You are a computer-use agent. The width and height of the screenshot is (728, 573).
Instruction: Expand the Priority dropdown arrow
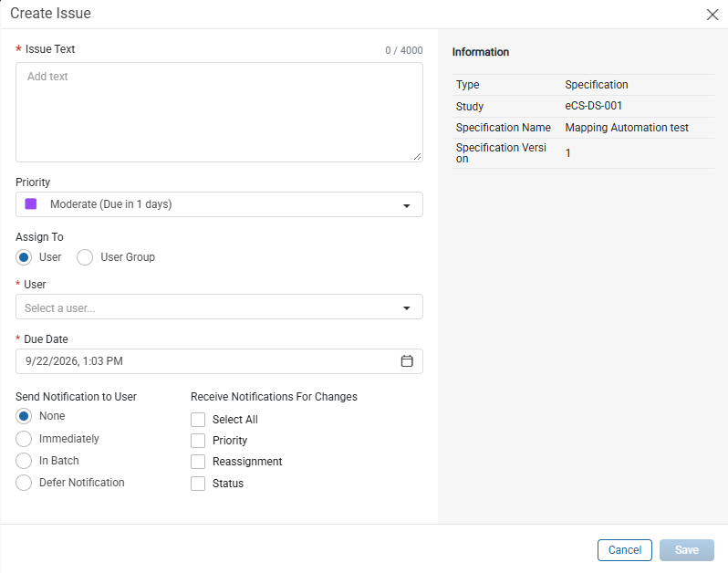[407, 205]
